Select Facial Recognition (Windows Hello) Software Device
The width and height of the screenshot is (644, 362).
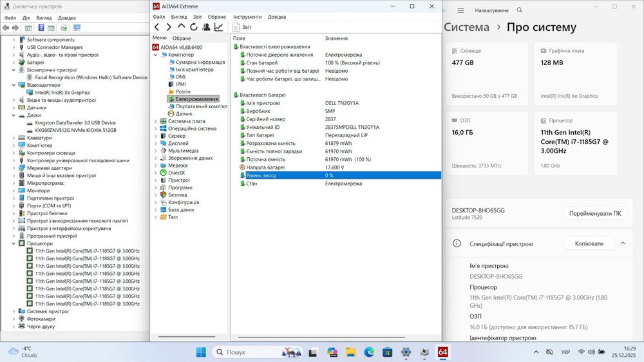click(x=91, y=78)
